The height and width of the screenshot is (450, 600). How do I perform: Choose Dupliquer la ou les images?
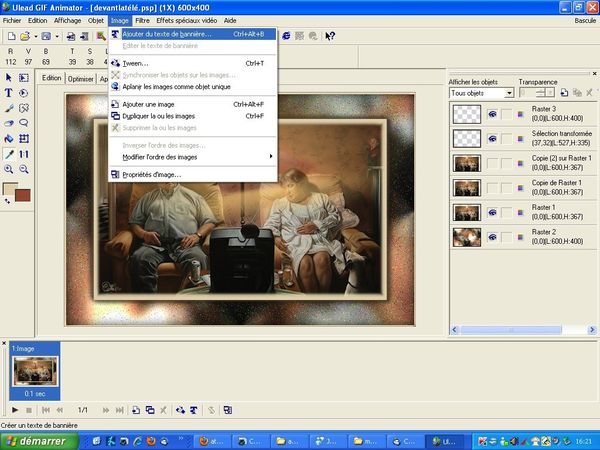(193, 116)
